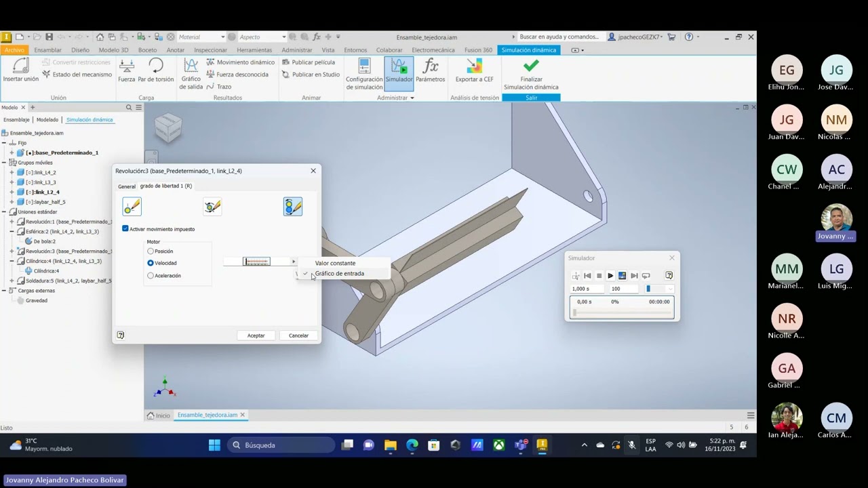Click the images field showing 100
The width and height of the screenshot is (868, 488).
[x=624, y=289]
